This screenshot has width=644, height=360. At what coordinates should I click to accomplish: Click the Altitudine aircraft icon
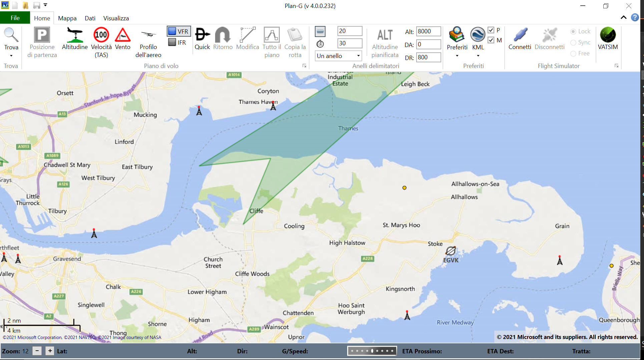click(75, 35)
